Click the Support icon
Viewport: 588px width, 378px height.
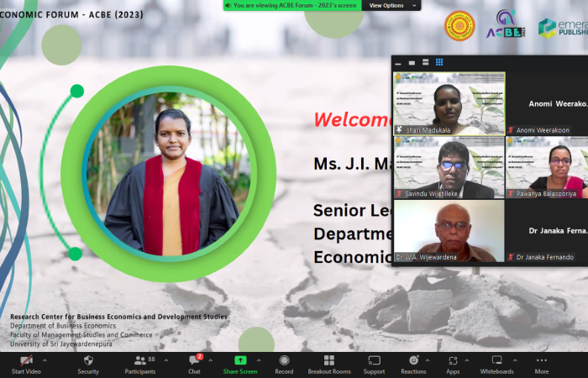click(374, 360)
